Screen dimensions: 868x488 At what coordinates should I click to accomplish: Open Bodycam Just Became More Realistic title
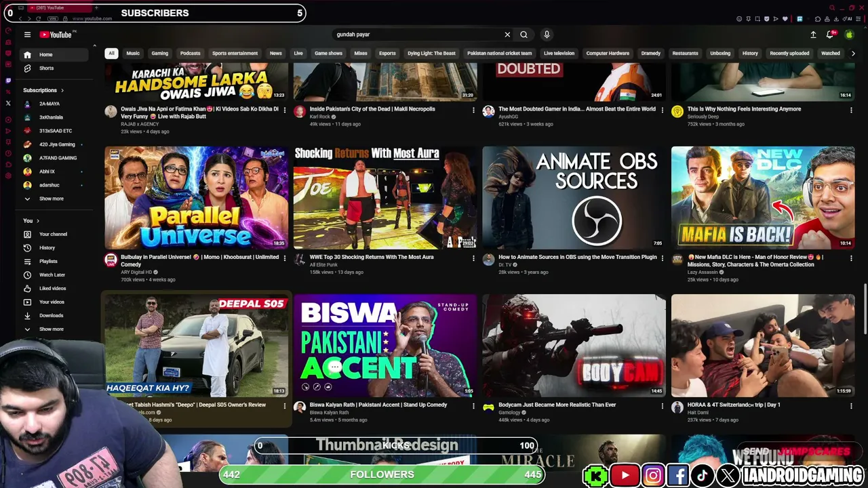point(557,405)
